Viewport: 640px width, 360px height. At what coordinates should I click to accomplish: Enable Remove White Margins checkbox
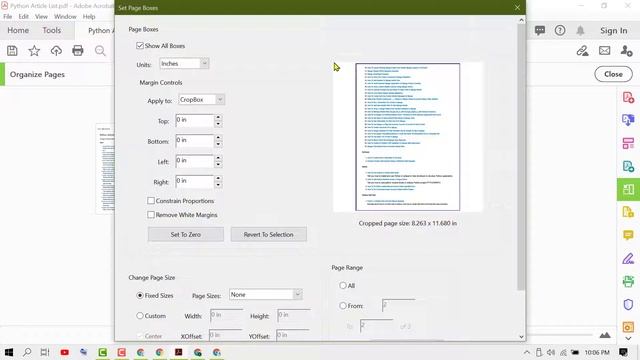(151, 215)
